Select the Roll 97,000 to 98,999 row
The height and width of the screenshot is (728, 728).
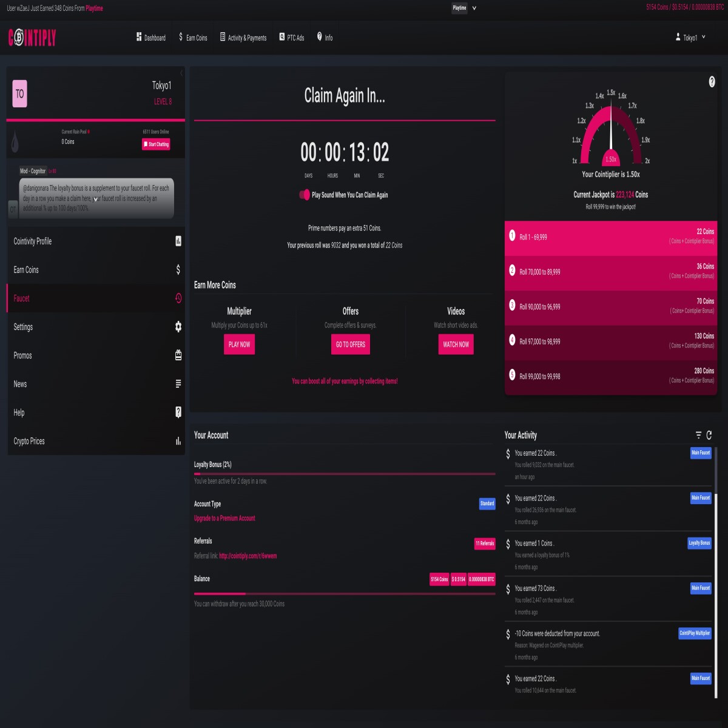pyautogui.click(x=611, y=342)
